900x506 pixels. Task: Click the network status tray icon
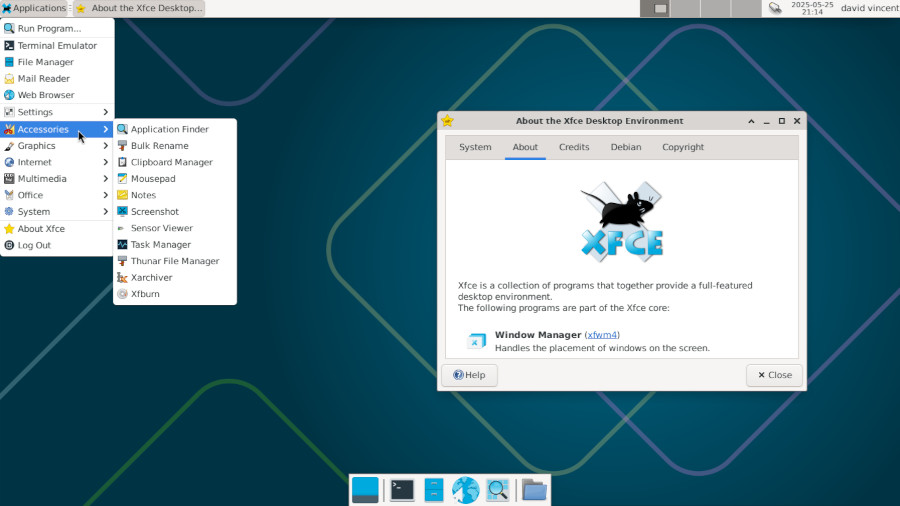click(x=775, y=8)
